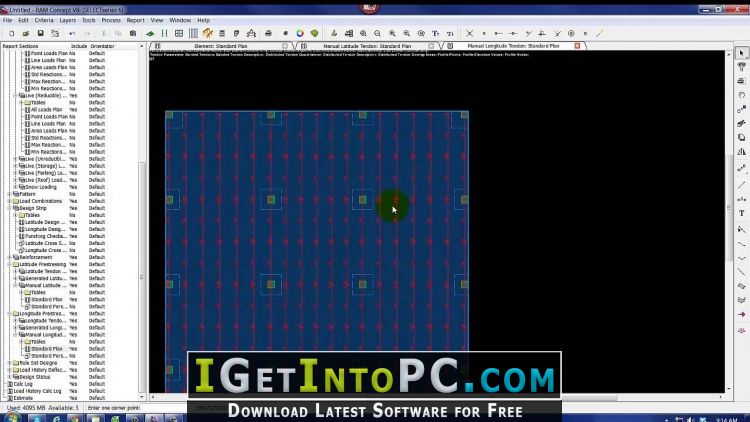Image resolution: width=750 pixels, height=422 pixels.
Task: Select the arrow pointer tool at right
Action: coord(741,53)
